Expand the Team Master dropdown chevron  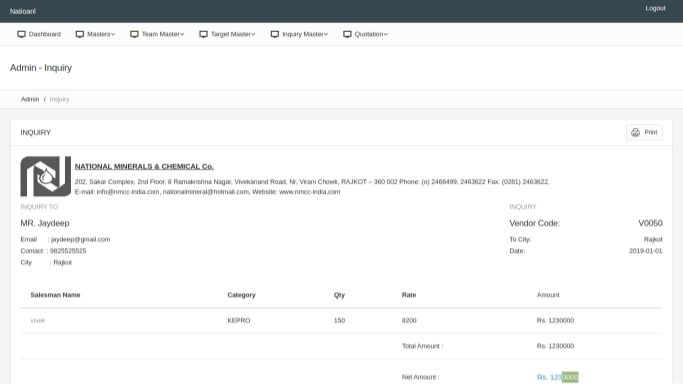[x=182, y=34]
